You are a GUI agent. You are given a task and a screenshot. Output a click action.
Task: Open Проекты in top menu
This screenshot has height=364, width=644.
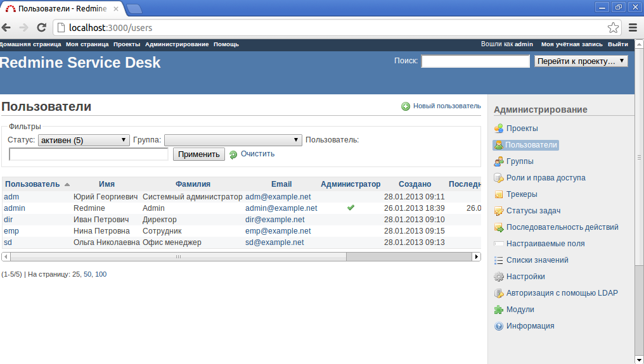(x=127, y=44)
